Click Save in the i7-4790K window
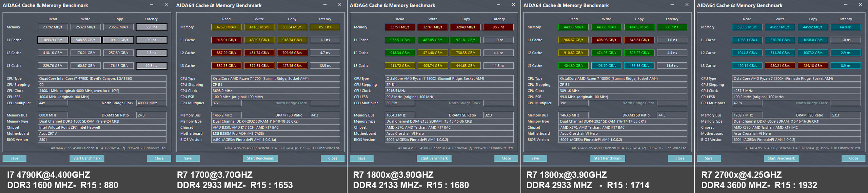This screenshot has width=868, height=193. [14, 158]
